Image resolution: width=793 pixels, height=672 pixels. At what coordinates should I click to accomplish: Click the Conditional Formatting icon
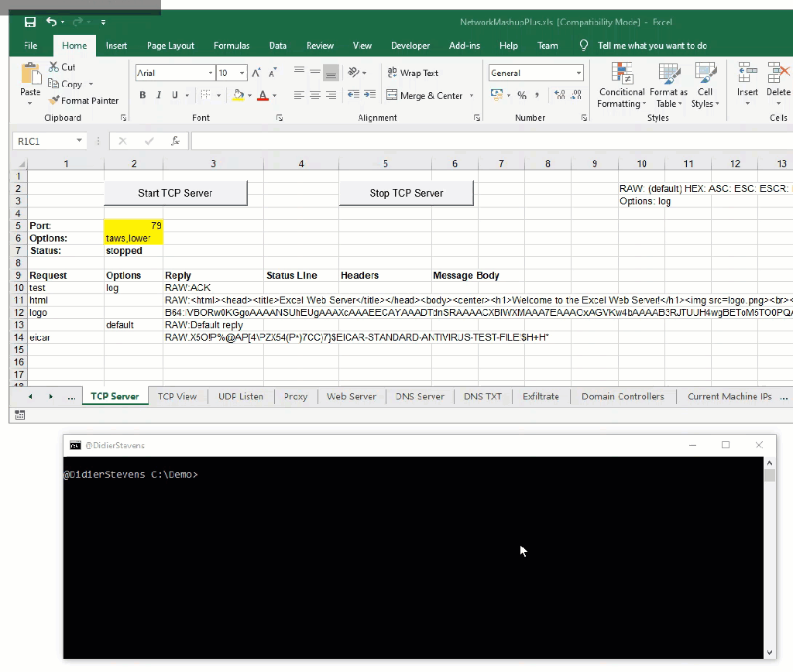point(622,75)
